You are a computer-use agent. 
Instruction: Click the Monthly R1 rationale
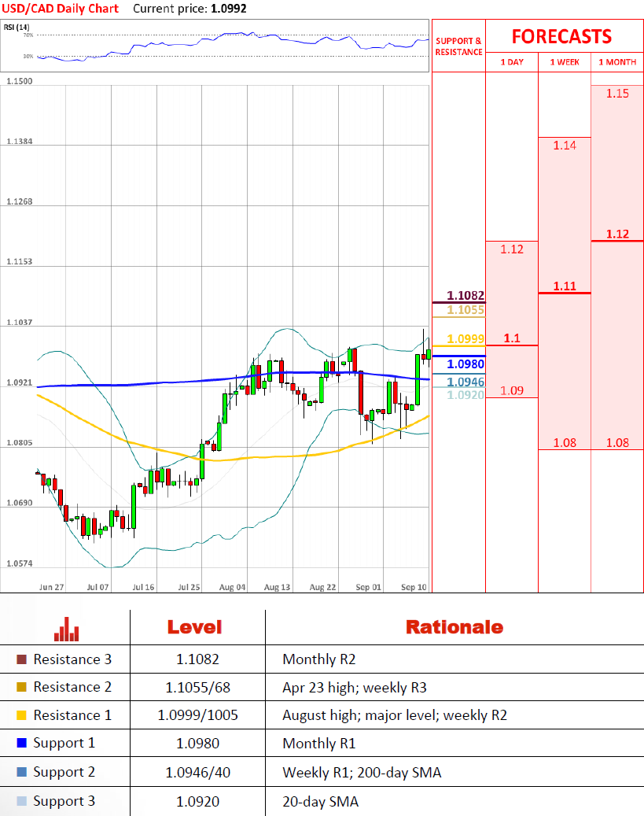[319, 744]
